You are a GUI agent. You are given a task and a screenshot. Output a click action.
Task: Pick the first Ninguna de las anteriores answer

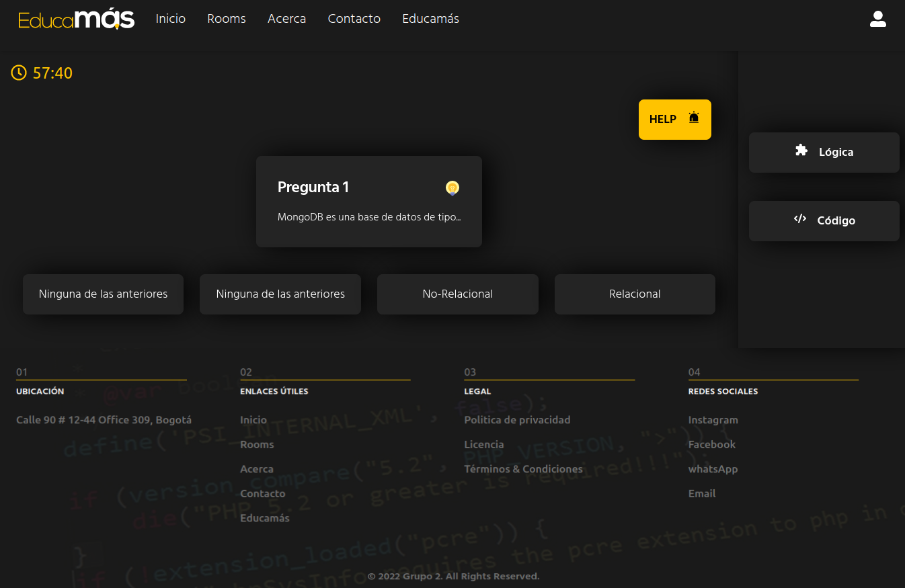tap(103, 294)
